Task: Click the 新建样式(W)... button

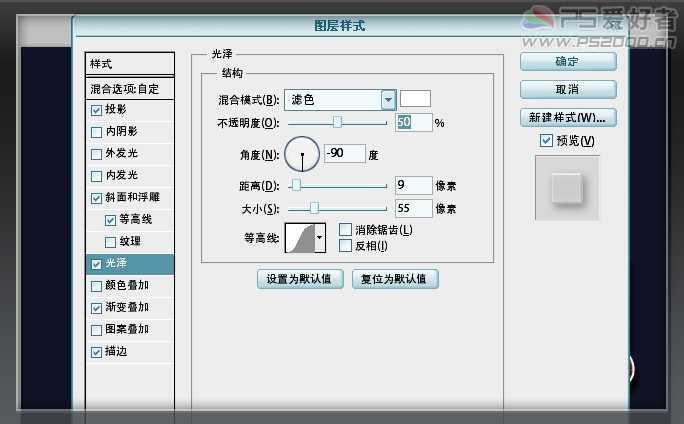Action: tap(568, 117)
